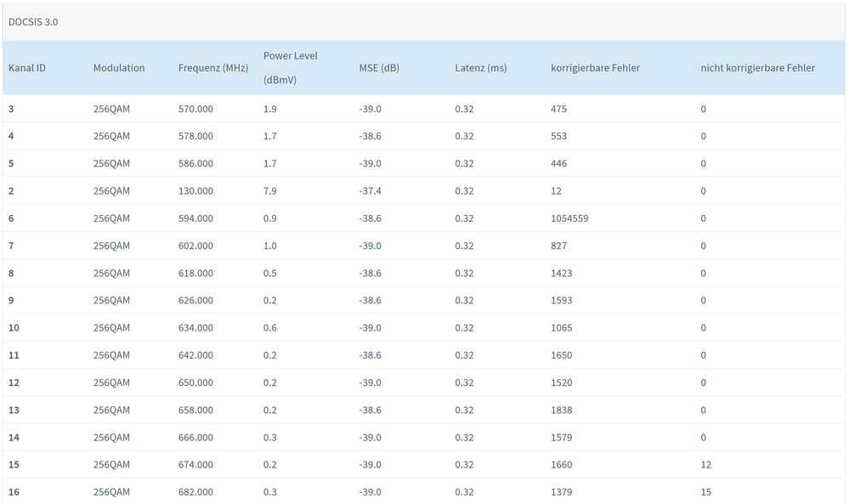Click Kanal ID 3 in first row

pyautogui.click(x=11, y=109)
